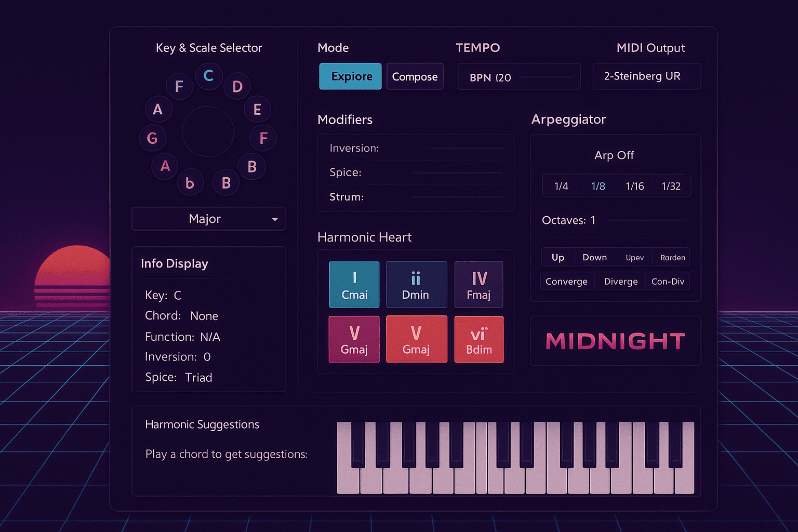The width and height of the screenshot is (798, 532).
Task: Set arpeggiator rate to 1/16
Action: click(634, 186)
